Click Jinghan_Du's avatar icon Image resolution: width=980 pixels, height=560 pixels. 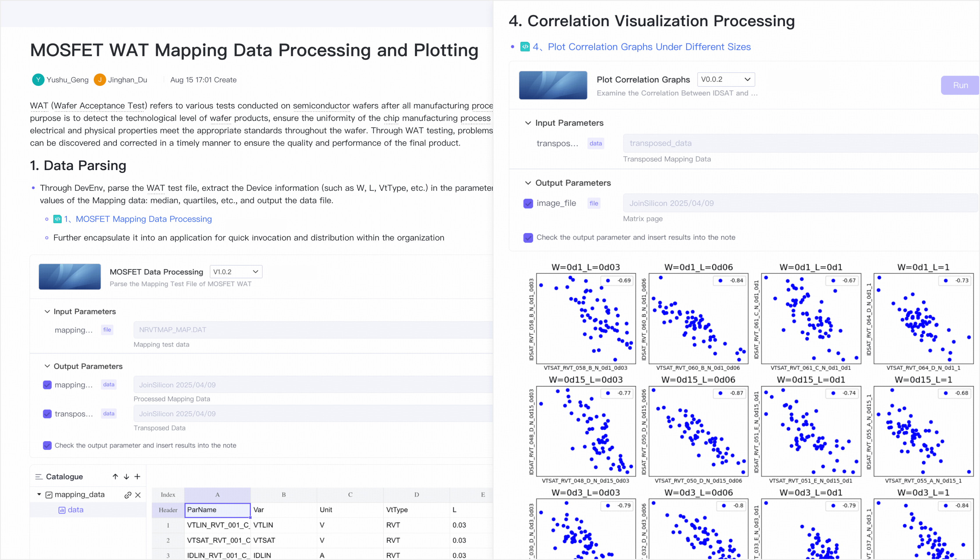(x=100, y=80)
